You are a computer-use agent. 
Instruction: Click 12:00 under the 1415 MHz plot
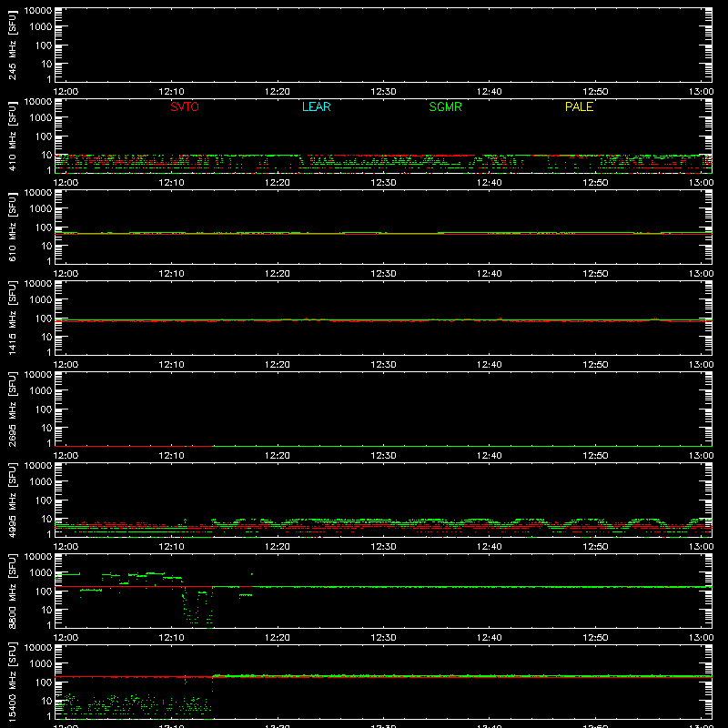[x=66, y=365]
